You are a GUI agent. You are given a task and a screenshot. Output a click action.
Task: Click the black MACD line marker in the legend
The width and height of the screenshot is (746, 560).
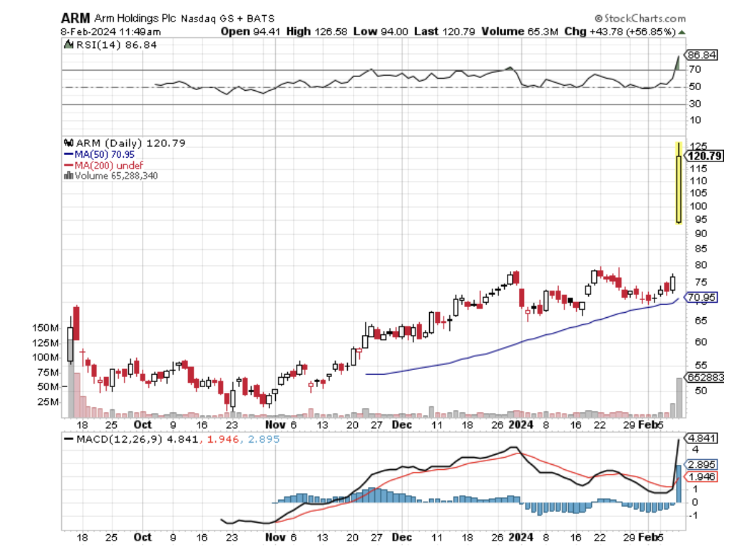[69, 440]
